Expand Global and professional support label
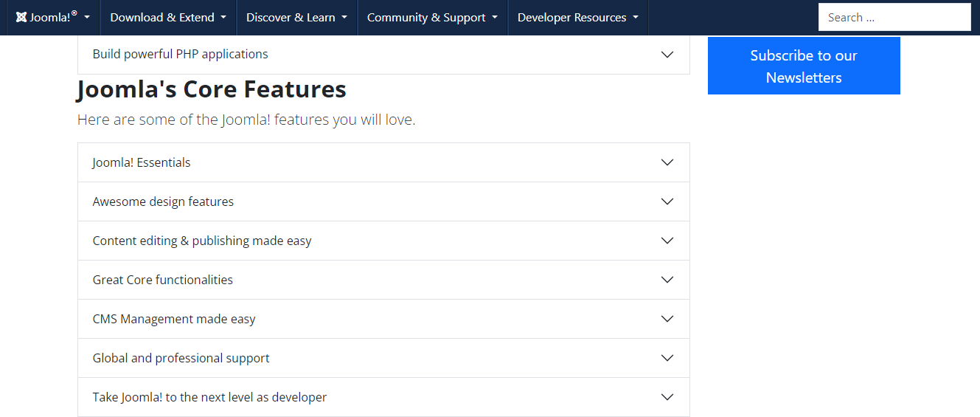 (x=181, y=358)
